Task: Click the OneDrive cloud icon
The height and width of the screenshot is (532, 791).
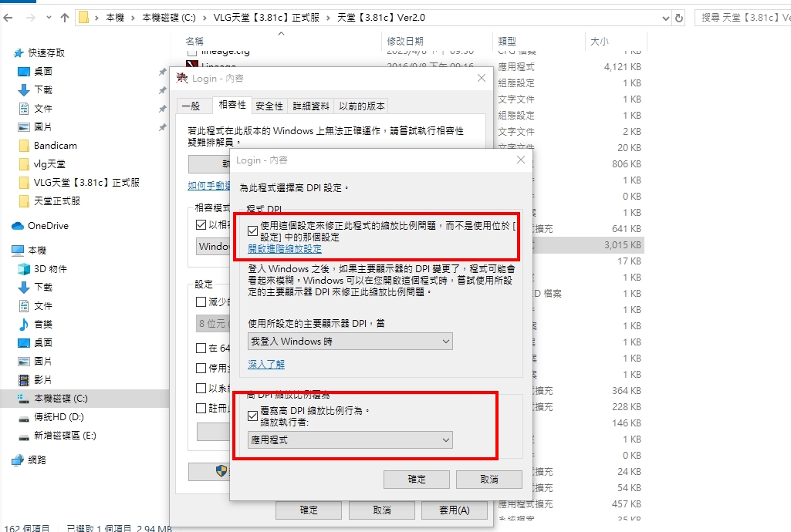Action: click(x=18, y=226)
